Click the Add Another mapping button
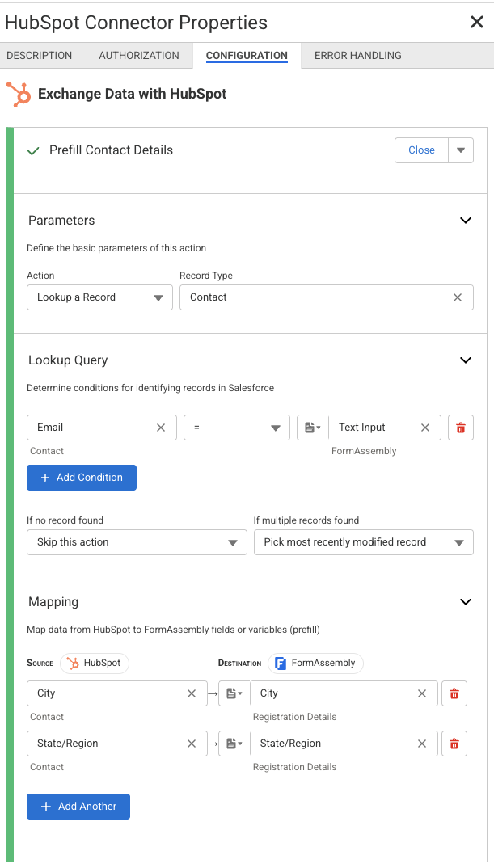This screenshot has height=868, width=494. 78,807
